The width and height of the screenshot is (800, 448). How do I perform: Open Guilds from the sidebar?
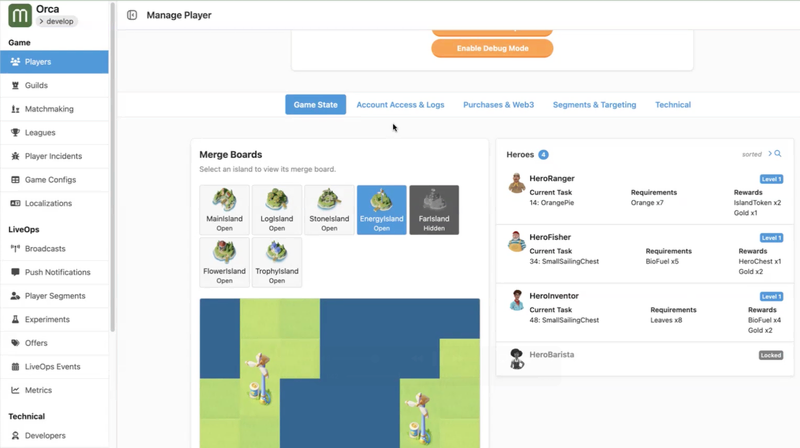[36, 85]
